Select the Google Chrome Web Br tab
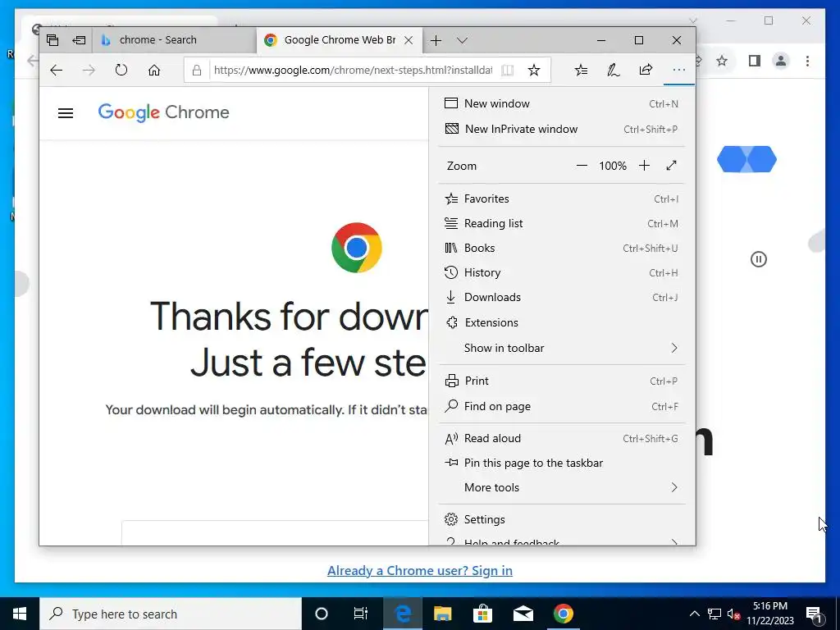 [340, 40]
